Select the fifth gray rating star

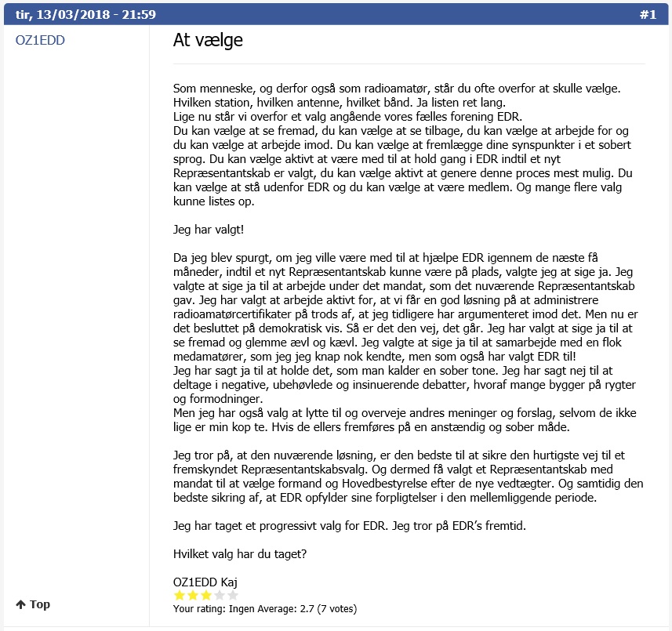tap(233, 595)
